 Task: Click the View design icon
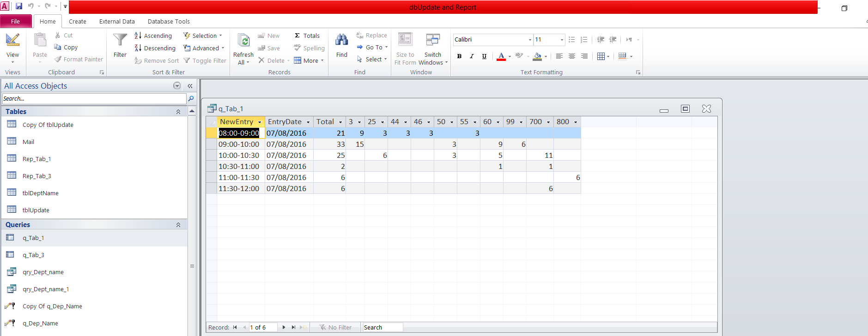[12, 40]
